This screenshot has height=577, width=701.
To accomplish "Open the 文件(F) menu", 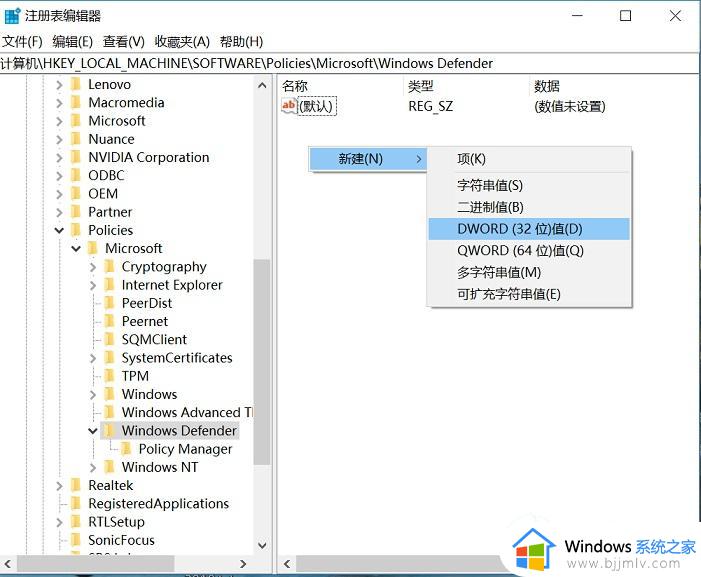I will click(x=22, y=42).
